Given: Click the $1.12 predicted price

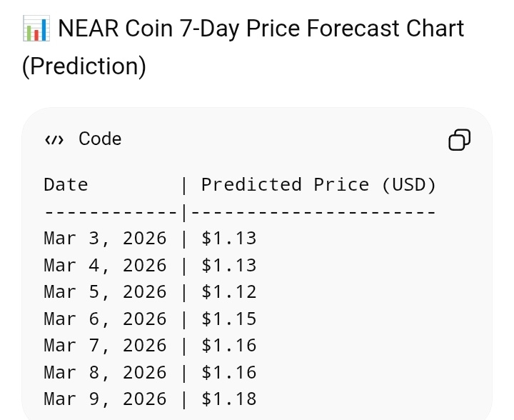Looking at the screenshot, I should (x=229, y=292).
